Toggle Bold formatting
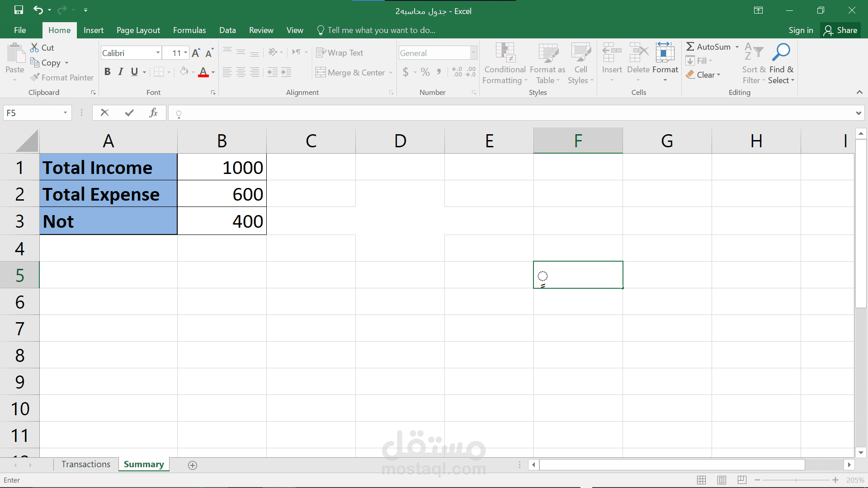 tap(107, 72)
